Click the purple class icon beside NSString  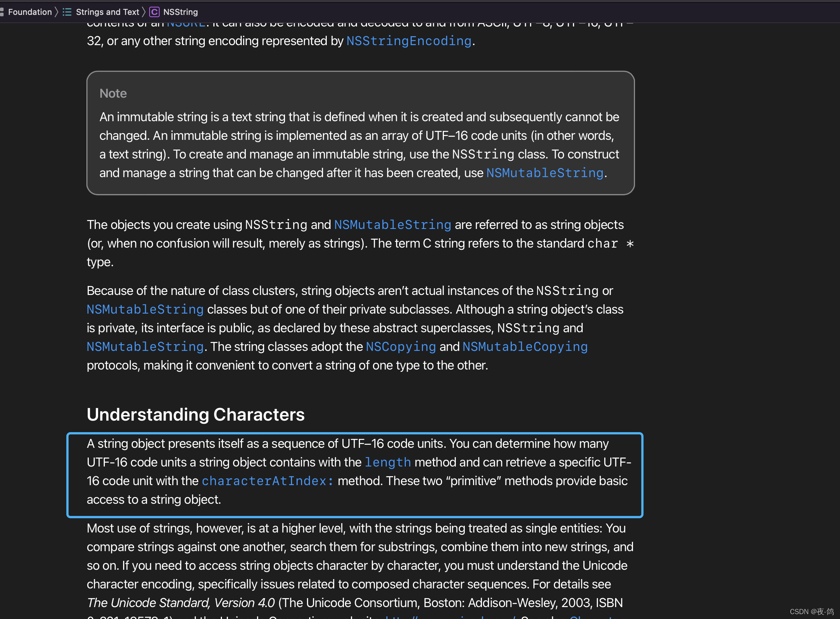(154, 12)
